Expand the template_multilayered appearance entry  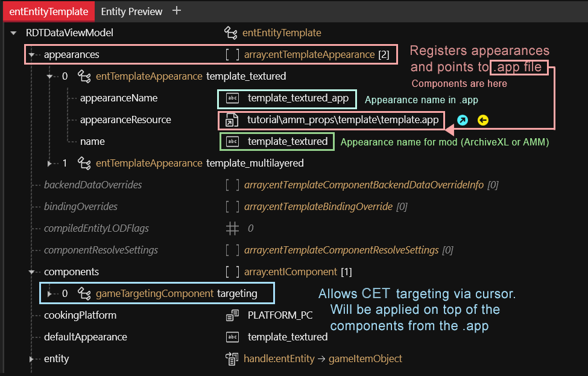pos(50,163)
